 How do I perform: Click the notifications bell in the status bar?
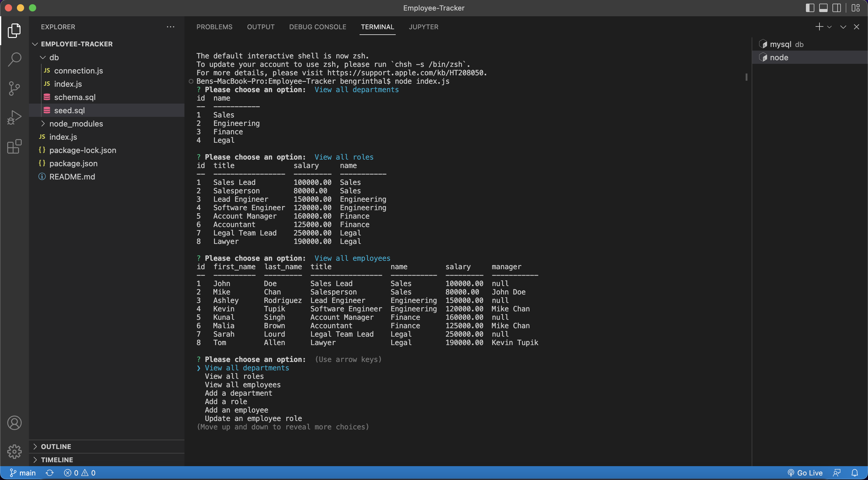click(856, 472)
